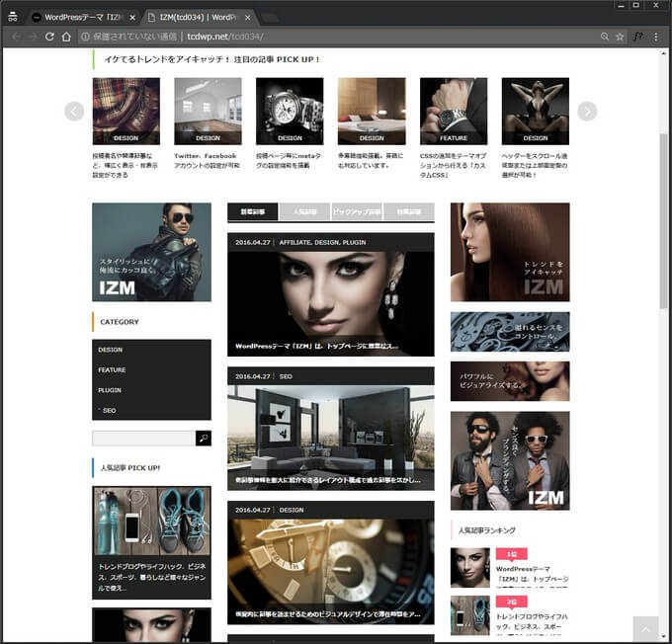The height and width of the screenshot is (644, 672).
Task: Open the watch thumbnail in the PICK UP carousel
Action: point(290,112)
